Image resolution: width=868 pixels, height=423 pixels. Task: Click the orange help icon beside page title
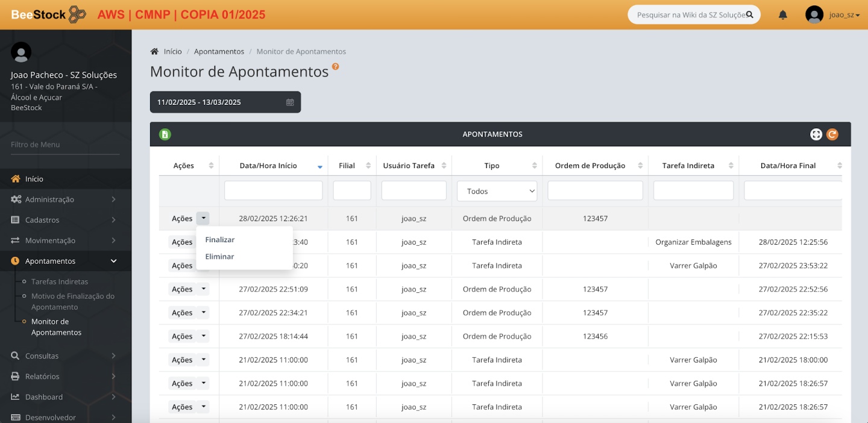tap(336, 67)
